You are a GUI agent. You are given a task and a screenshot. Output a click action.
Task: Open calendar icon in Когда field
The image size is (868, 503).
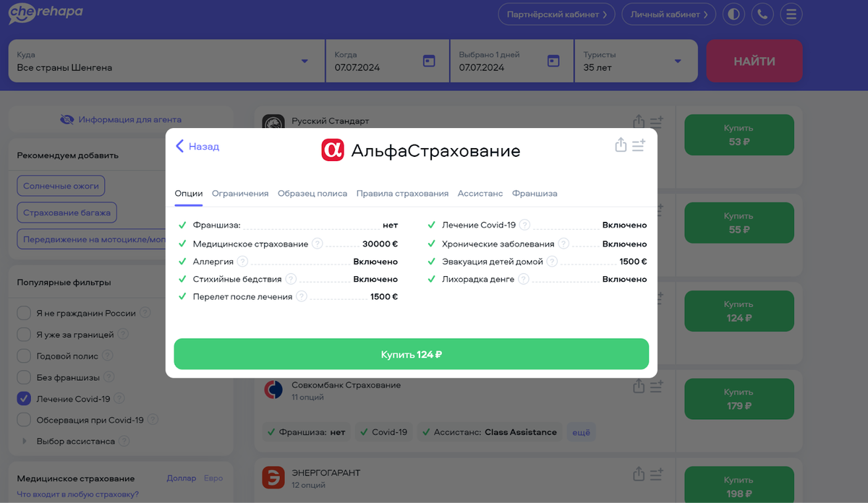point(429,61)
